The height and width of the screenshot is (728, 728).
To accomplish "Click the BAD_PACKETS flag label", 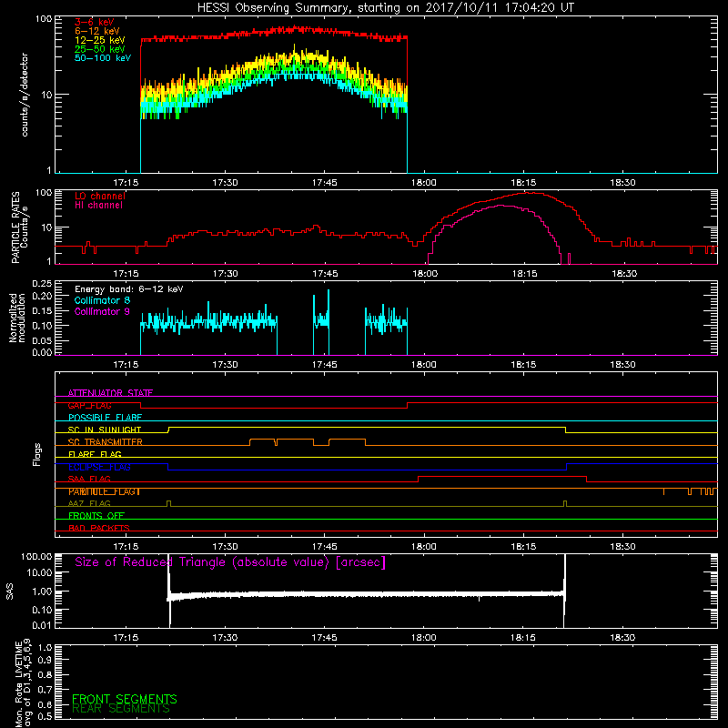I will point(99,528).
